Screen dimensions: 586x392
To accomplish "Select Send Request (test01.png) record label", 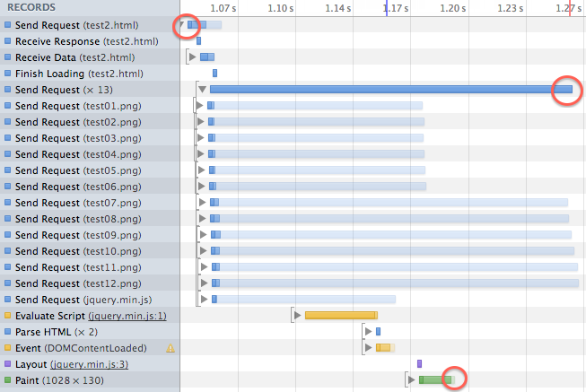I will pos(78,106).
